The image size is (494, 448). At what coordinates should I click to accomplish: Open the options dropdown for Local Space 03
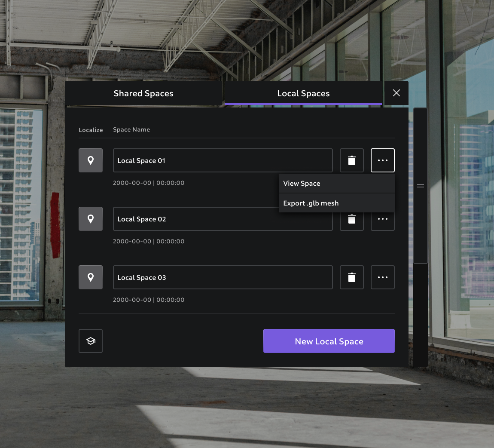(x=382, y=277)
